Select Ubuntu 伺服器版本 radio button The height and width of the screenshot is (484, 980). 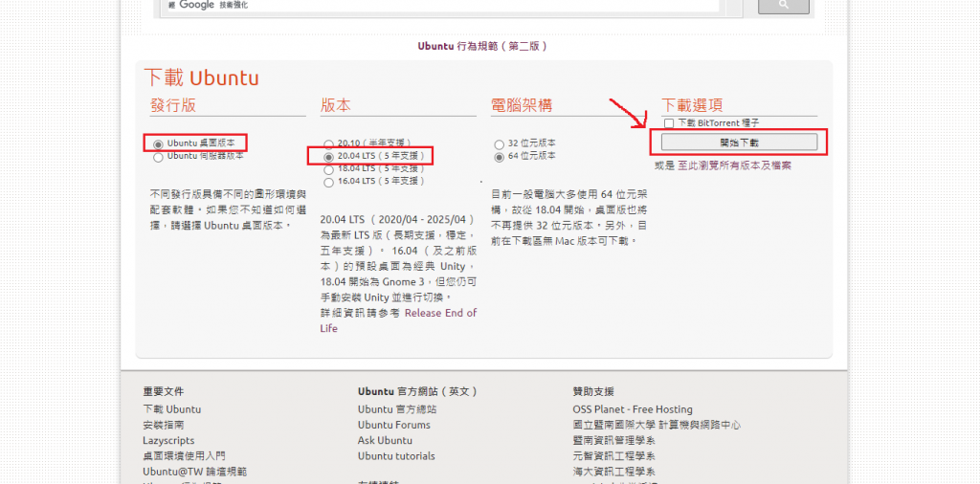[x=158, y=157]
